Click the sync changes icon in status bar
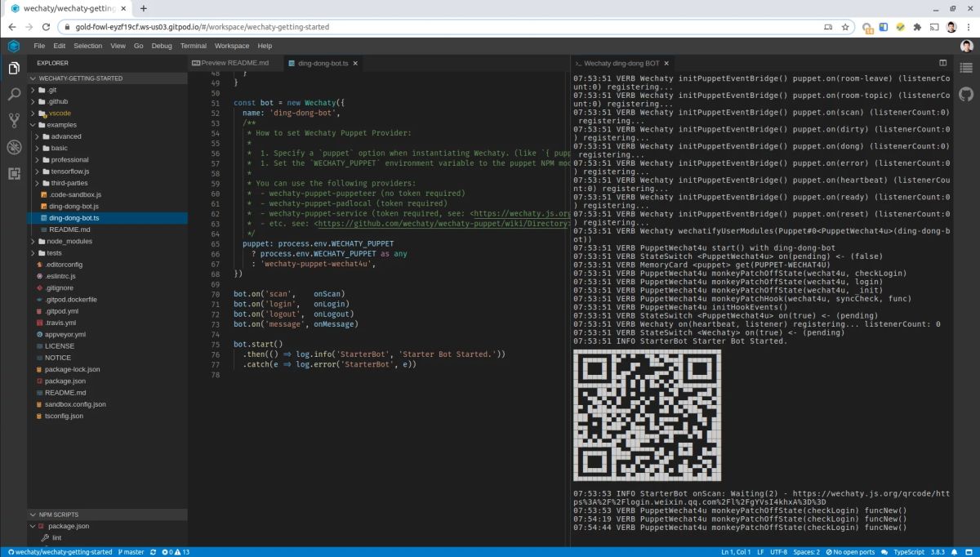Viewport: 980px width, 557px height. (153, 552)
